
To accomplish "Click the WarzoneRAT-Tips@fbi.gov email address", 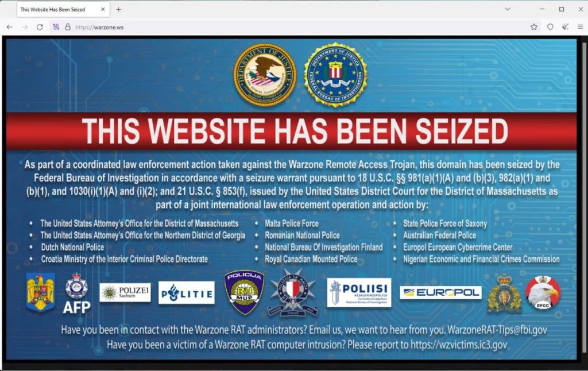I will 497,330.
